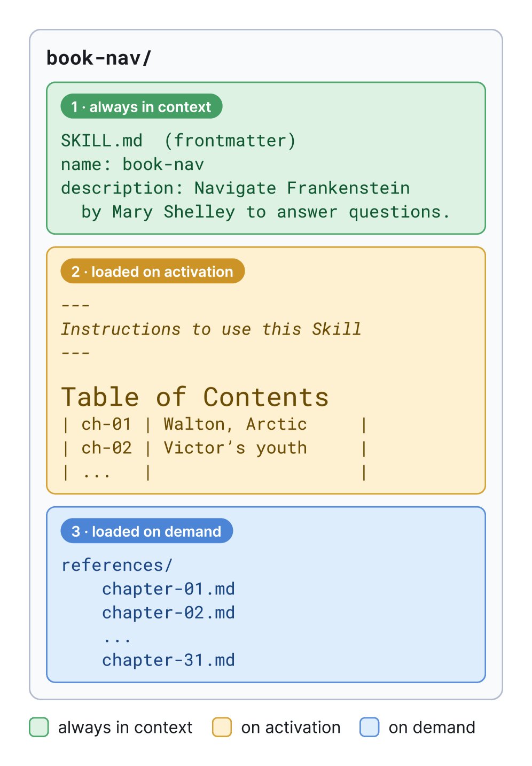Viewport: 532px width, 766px height.
Task: Click the book-nav/ folder title
Action: click(99, 58)
